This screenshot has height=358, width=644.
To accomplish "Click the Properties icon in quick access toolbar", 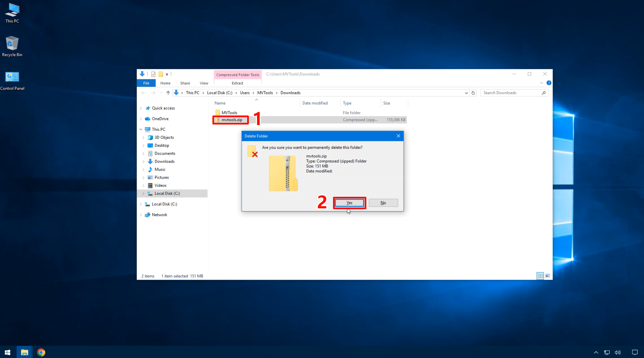I will [153, 74].
